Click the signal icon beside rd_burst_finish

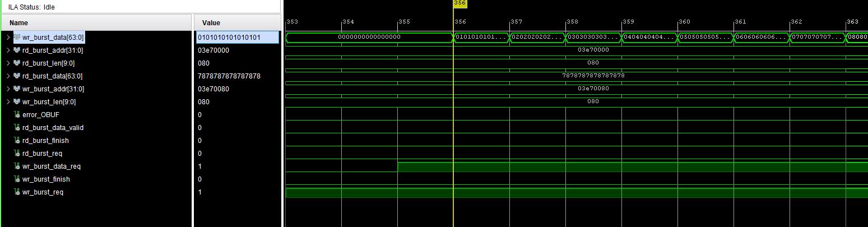tap(17, 140)
